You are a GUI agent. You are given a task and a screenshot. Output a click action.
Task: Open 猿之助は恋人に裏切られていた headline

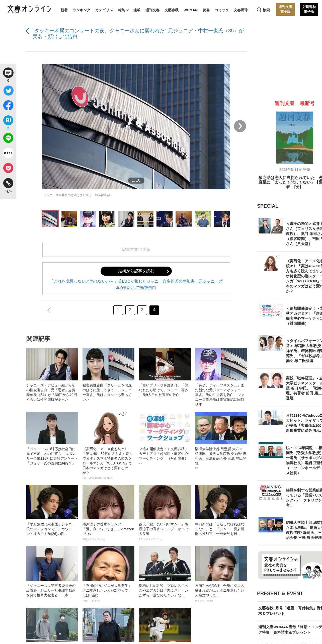[290, 182]
